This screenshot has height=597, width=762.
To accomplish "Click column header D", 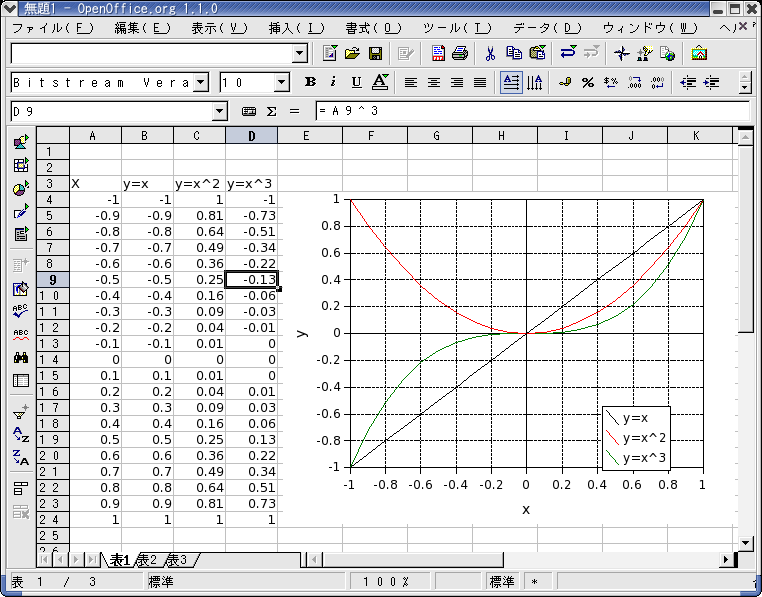I will pyautogui.click(x=251, y=136).
